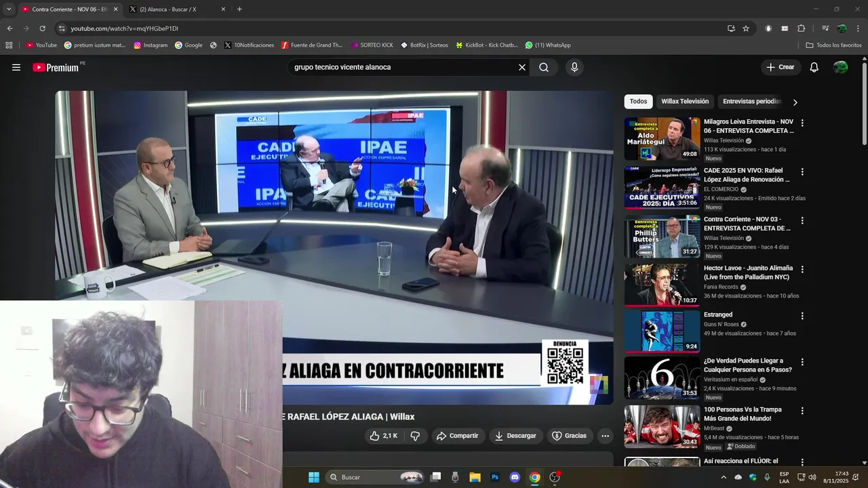Screen dimensions: 868x488
Task: Open Discord from the taskbar
Action: [515, 477]
